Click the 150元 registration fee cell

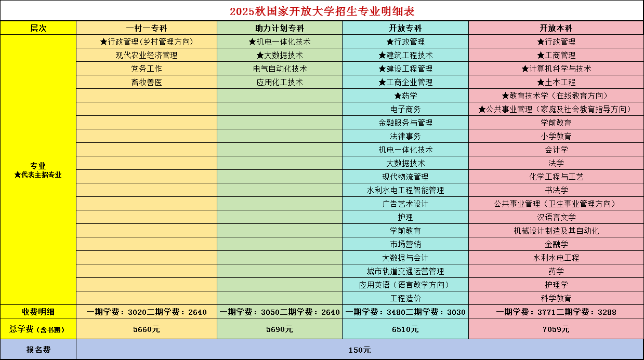[x=360, y=350]
